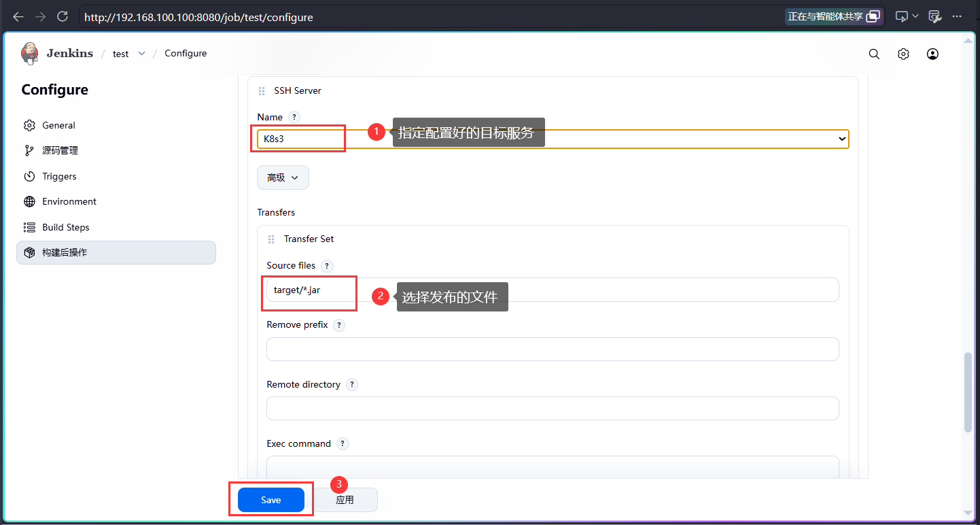The width and height of the screenshot is (980, 525).
Task: Click the browser address bar URL
Action: point(198,17)
